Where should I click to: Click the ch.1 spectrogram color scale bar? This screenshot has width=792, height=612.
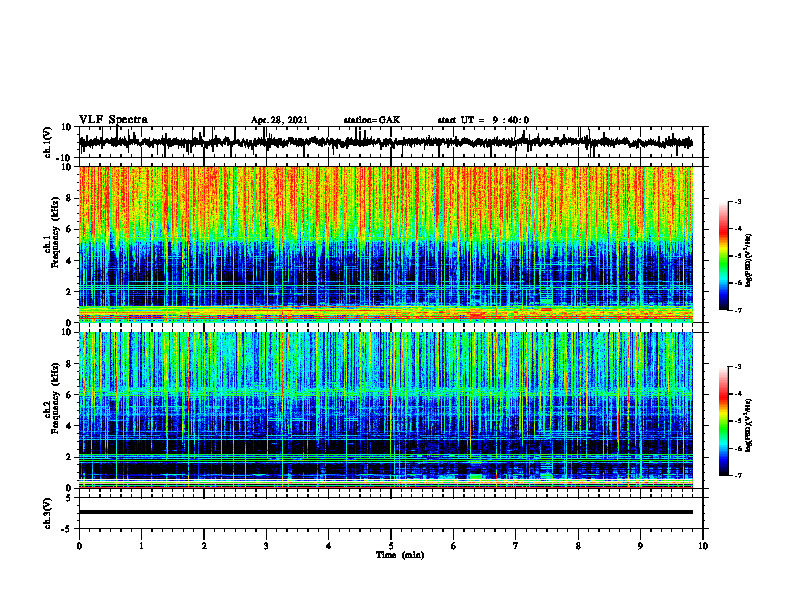pyautogui.click(x=724, y=256)
